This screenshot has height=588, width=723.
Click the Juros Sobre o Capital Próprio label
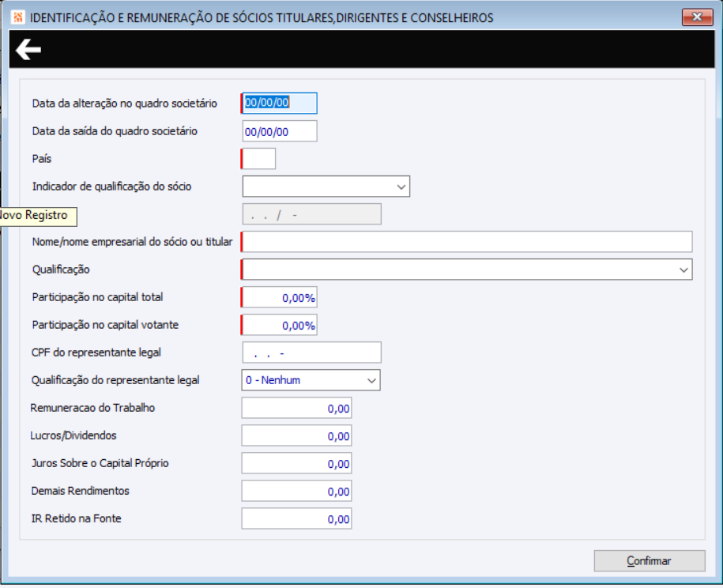coord(100,463)
